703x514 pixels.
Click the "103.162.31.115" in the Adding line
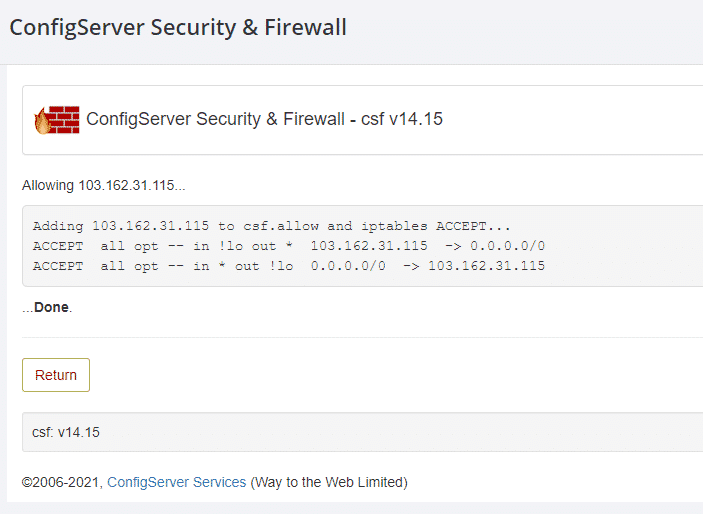(x=150, y=226)
